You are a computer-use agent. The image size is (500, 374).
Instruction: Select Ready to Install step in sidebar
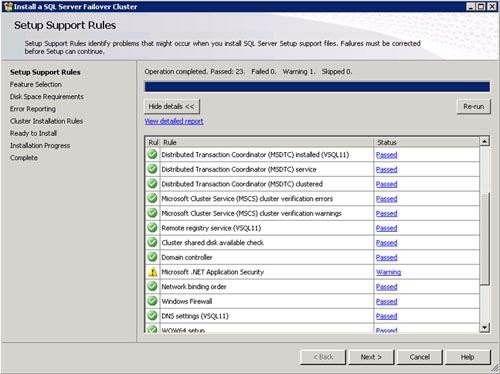coord(33,133)
